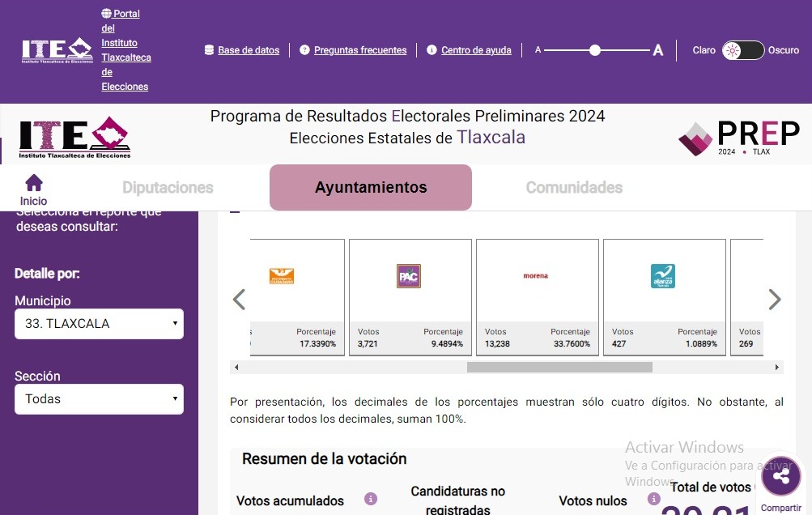Click the info icon next to Votos acumulados

click(370, 499)
